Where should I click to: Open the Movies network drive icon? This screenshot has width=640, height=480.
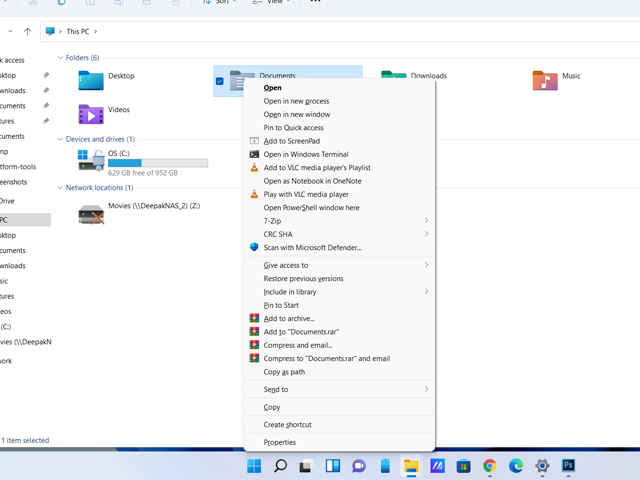click(x=91, y=214)
